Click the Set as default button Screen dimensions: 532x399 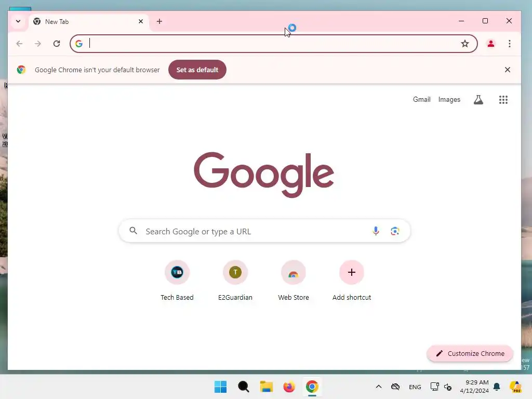pos(197,70)
